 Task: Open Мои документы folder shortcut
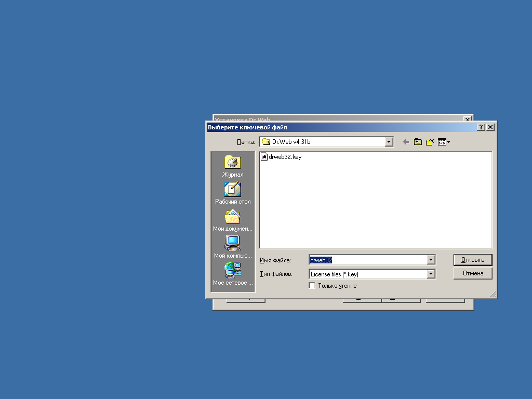coord(233,220)
